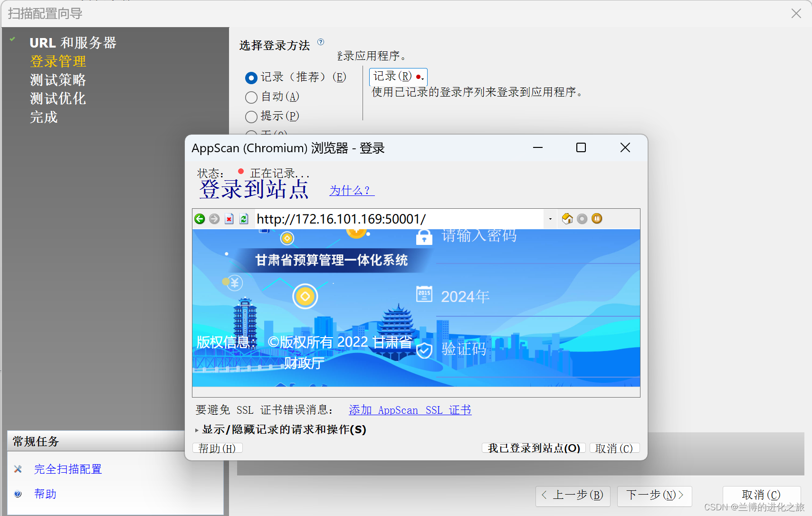Click the home icon in the browser toolbar
This screenshot has height=516, width=812.
(x=567, y=219)
